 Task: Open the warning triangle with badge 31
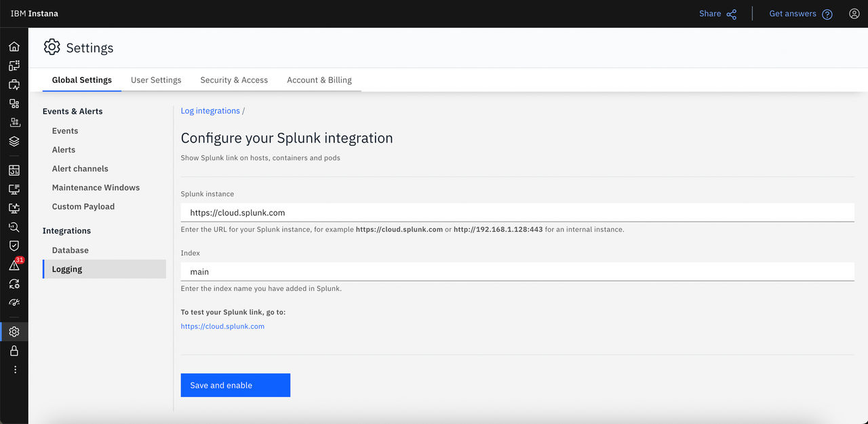(x=14, y=265)
